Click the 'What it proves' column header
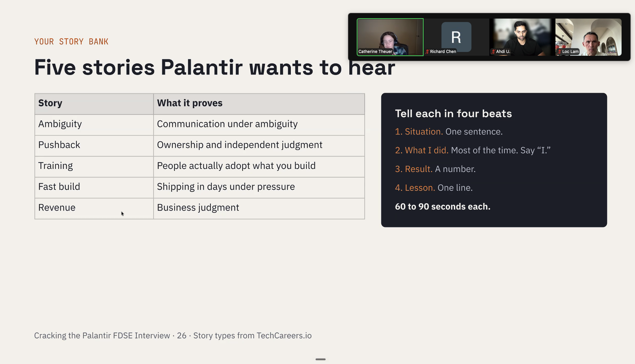Viewport: 635px width, 364px height. click(x=259, y=104)
